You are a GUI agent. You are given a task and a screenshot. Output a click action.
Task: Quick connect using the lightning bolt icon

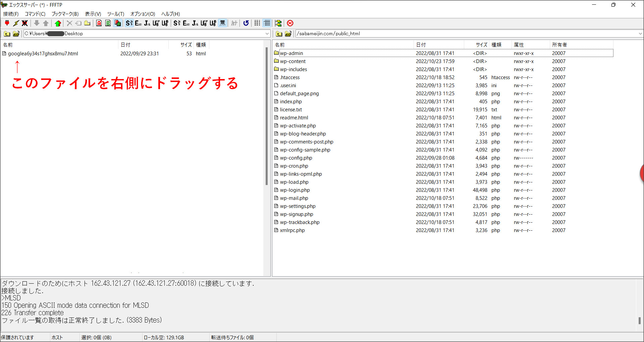(x=16, y=23)
